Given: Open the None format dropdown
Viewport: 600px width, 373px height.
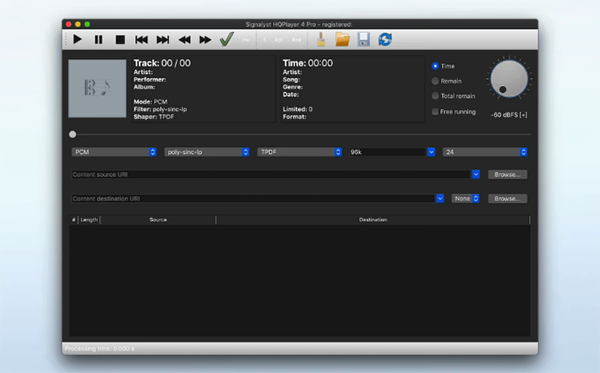Looking at the screenshot, I should [x=465, y=199].
